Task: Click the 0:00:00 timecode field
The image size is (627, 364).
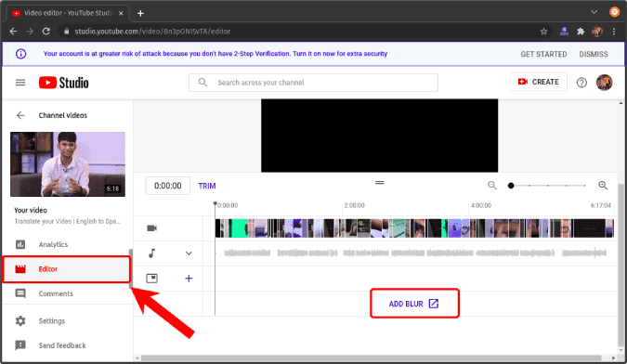Action: coord(168,186)
